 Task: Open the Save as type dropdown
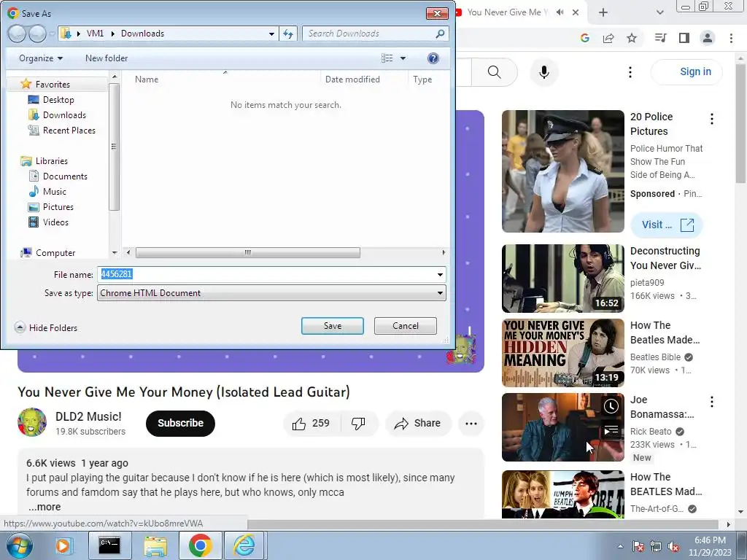(x=271, y=293)
